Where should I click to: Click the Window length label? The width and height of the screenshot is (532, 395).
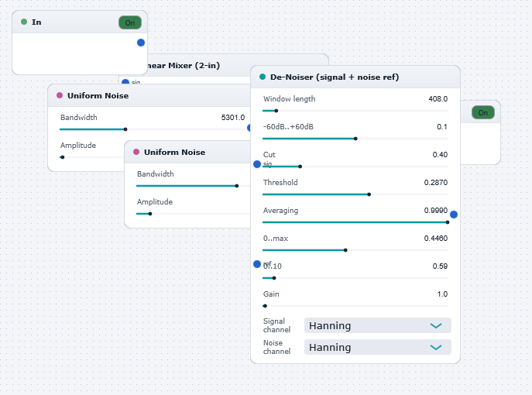(290, 99)
